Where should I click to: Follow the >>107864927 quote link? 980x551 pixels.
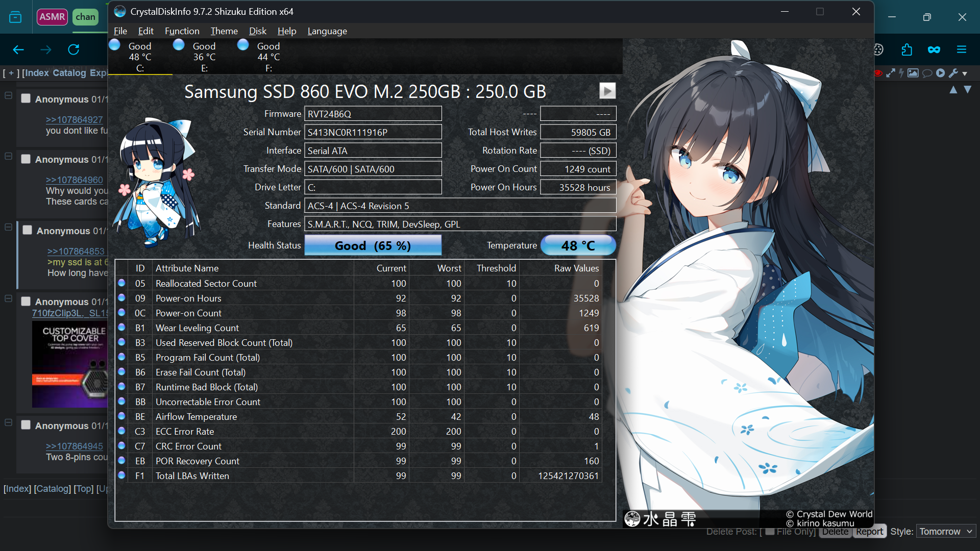click(74, 119)
